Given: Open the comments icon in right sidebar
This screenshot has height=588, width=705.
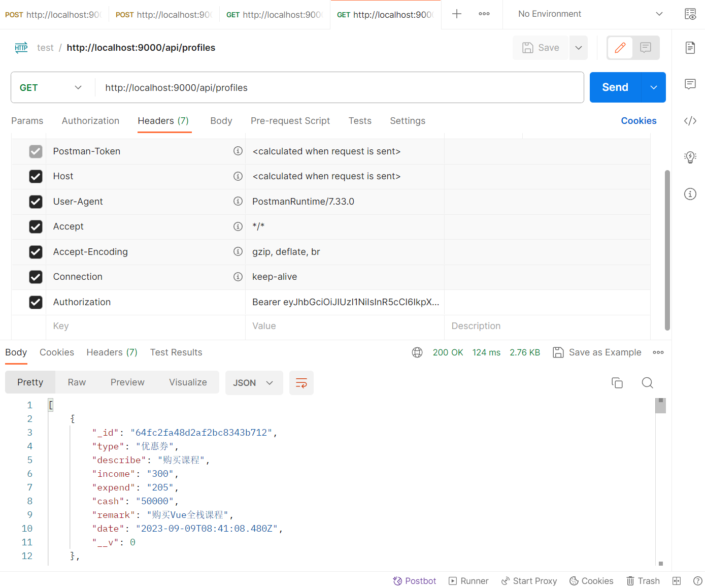Looking at the screenshot, I should click(x=690, y=84).
